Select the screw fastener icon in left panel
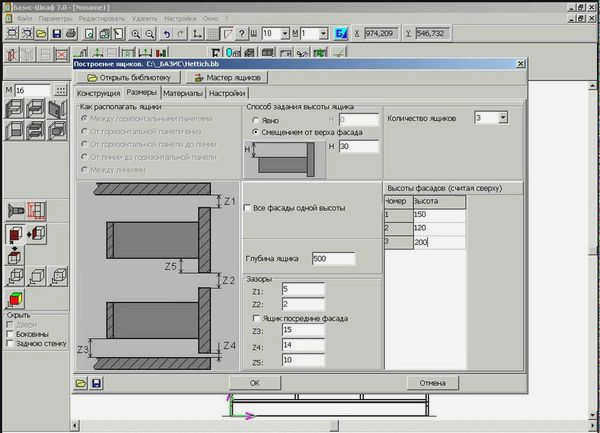This screenshot has width=600, height=433. pos(16,210)
